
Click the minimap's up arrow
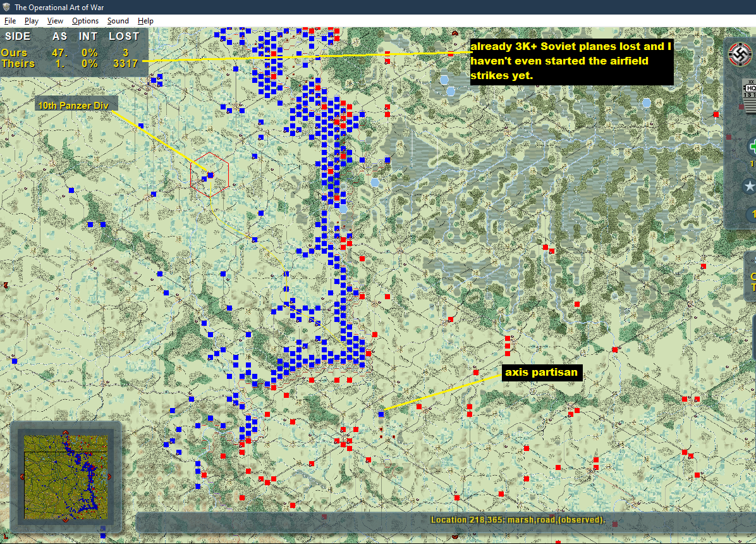[x=66, y=433]
